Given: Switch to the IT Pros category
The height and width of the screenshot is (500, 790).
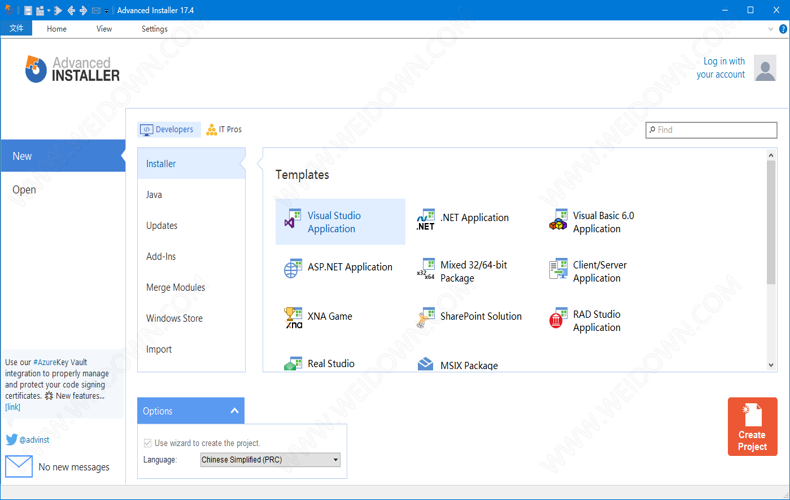Looking at the screenshot, I should (224, 130).
